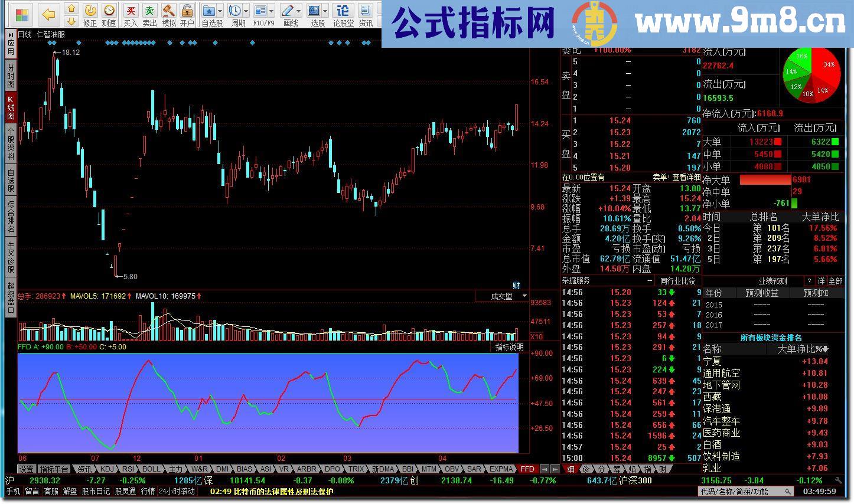Open the 周期 period dropdown arrow
This screenshot has width=854, height=504.
pos(246,11)
